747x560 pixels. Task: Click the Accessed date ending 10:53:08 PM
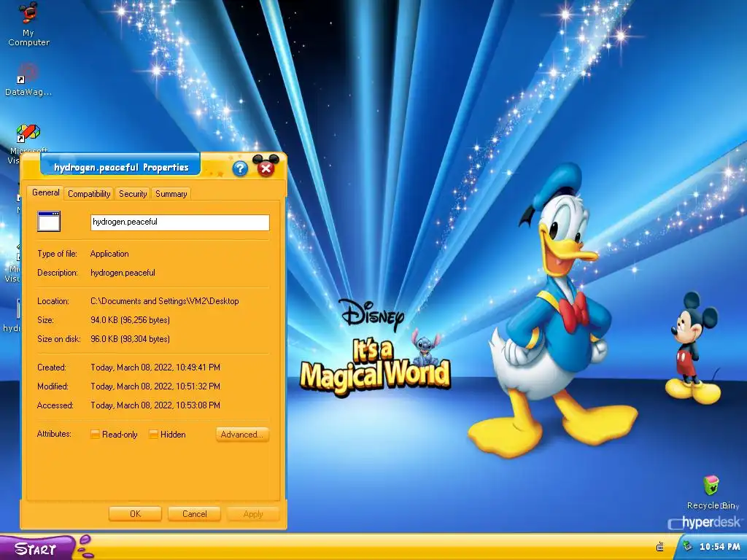click(155, 405)
